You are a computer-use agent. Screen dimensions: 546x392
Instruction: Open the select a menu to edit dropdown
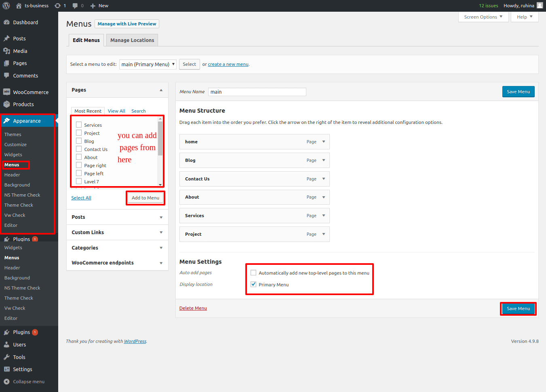pyautogui.click(x=148, y=65)
